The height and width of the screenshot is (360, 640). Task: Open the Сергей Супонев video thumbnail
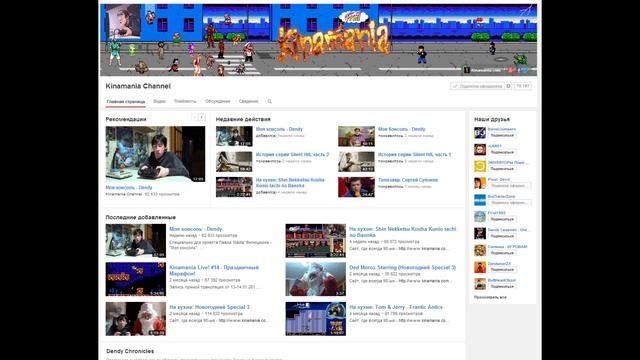356,187
